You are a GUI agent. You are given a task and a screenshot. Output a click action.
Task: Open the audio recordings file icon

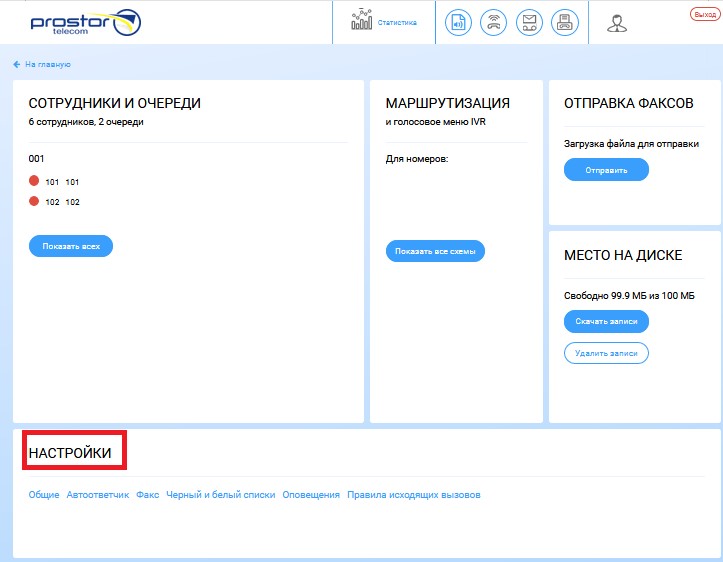click(x=458, y=22)
